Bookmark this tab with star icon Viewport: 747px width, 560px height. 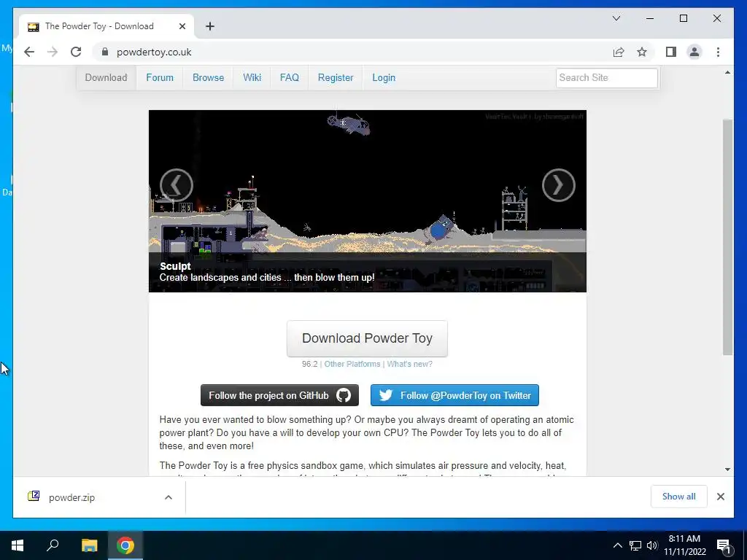[x=642, y=52]
